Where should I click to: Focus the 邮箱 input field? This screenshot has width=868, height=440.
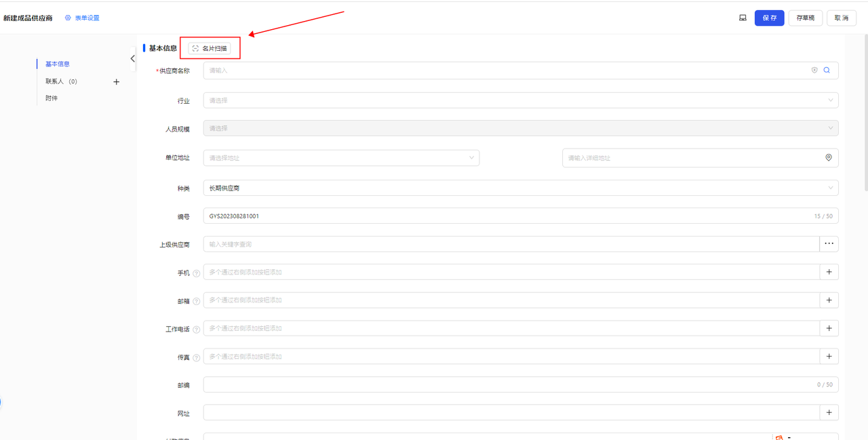point(511,300)
